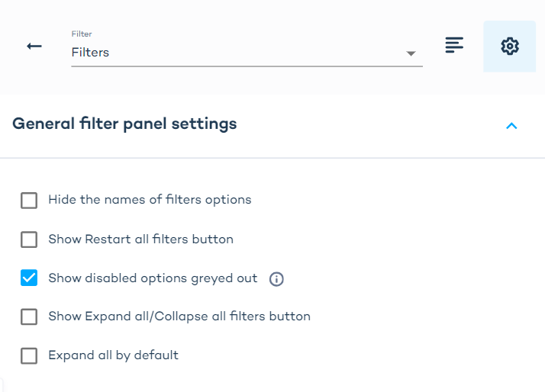Check the Show Expand all/Collapse all filters checkbox
This screenshot has height=392, width=545.
[x=29, y=316]
